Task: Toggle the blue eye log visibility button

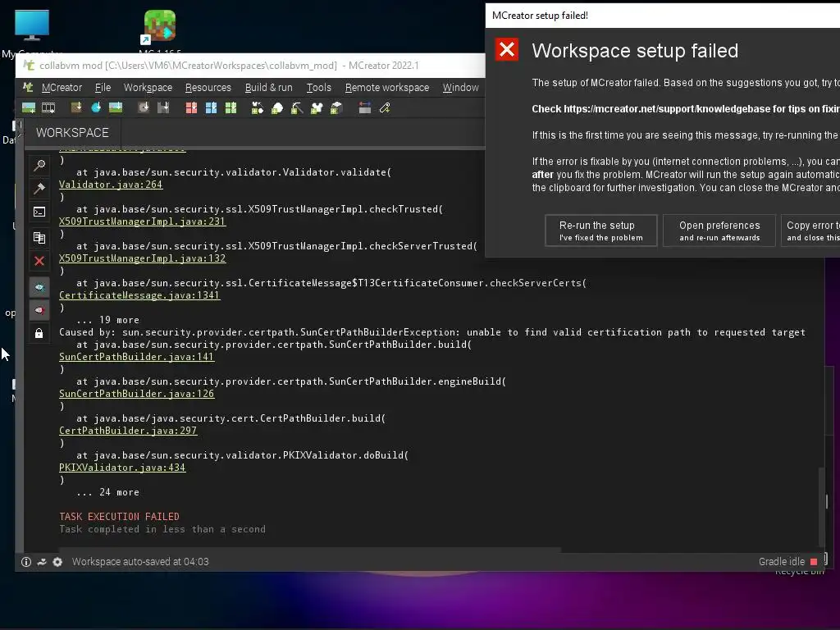Action: 39,287
